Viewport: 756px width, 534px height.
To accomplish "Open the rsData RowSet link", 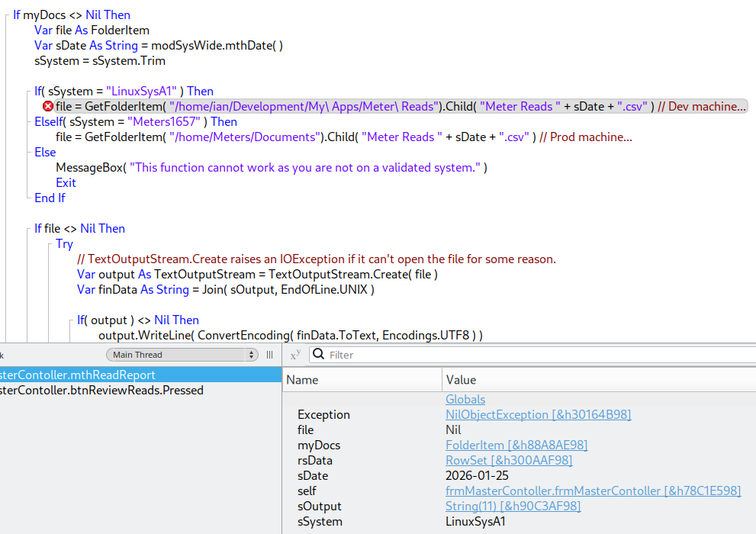I will [509, 461].
